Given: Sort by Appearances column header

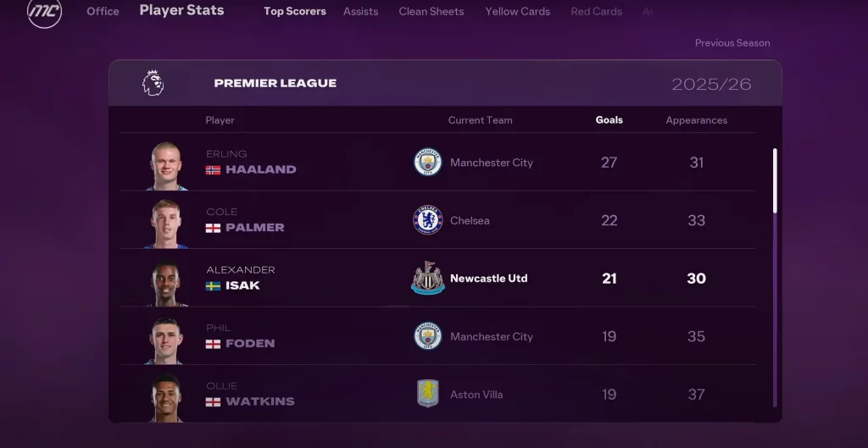Looking at the screenshot, I should tap(697, 120).
